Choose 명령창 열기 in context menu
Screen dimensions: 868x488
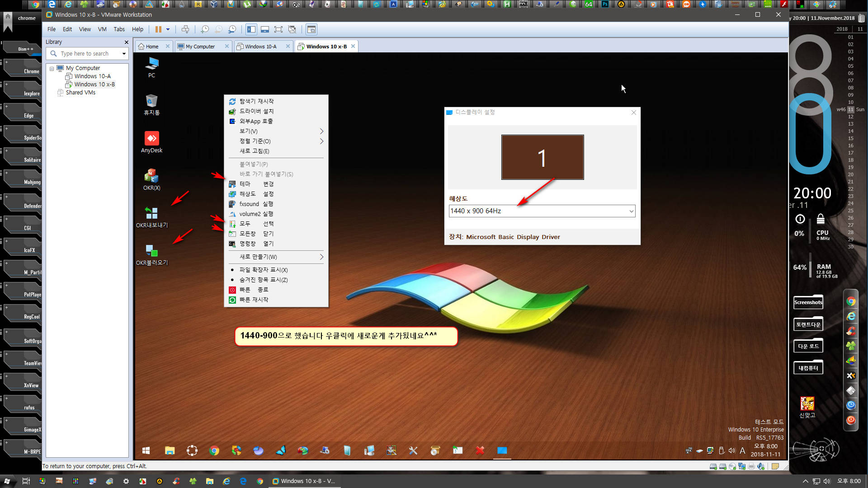point(276,244)
